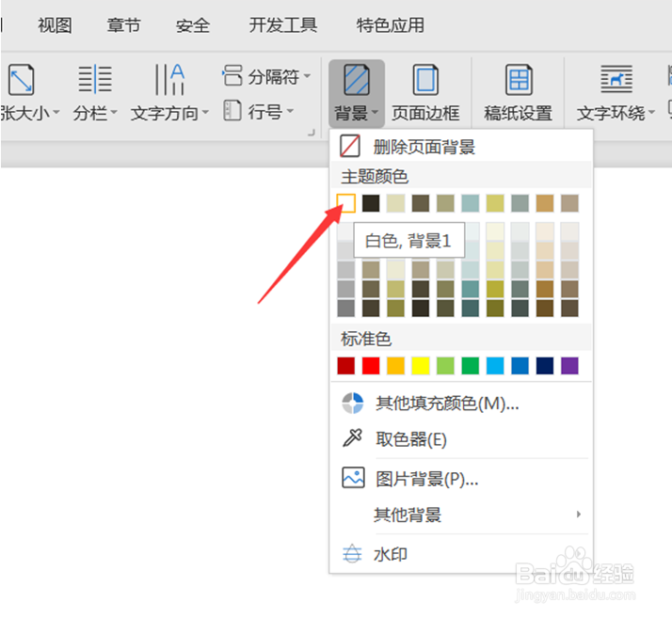Image resolution: width=672 pixels, height=618 pixels.
Task: Select the yellow-olive theme color in top row
Action: coord(495,203)
